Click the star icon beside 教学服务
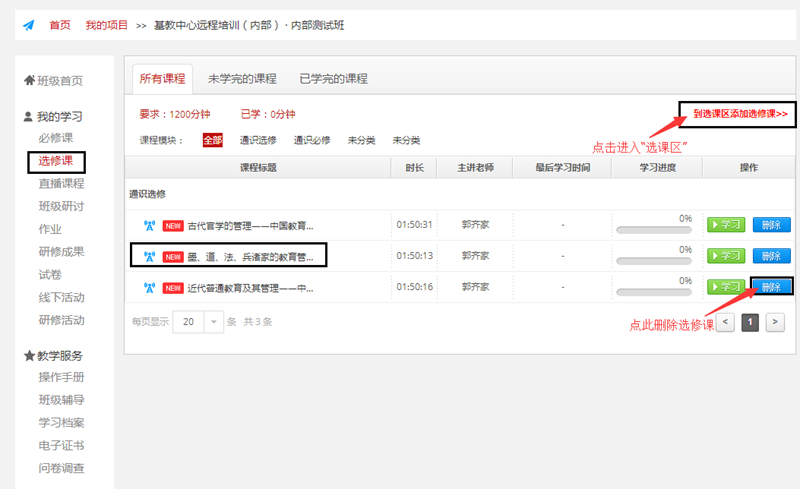Viewport: 800px width, 489px height. point(30,355)
